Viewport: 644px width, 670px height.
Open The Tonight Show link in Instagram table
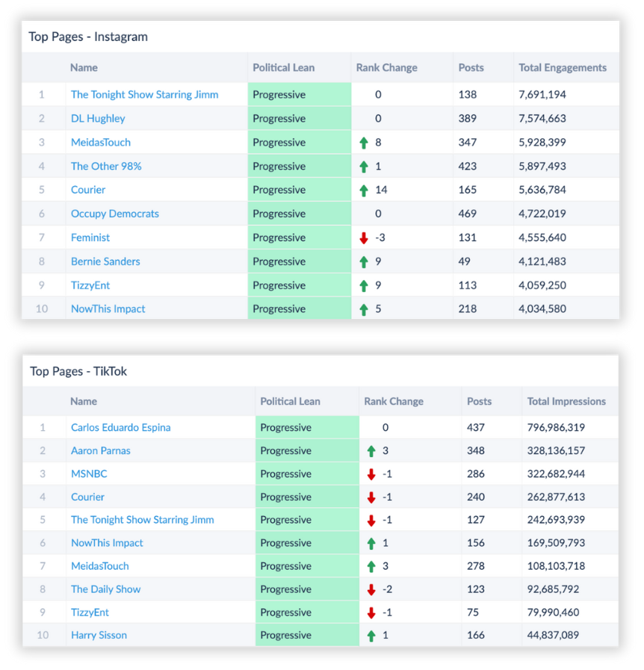[x=144, y=94]
